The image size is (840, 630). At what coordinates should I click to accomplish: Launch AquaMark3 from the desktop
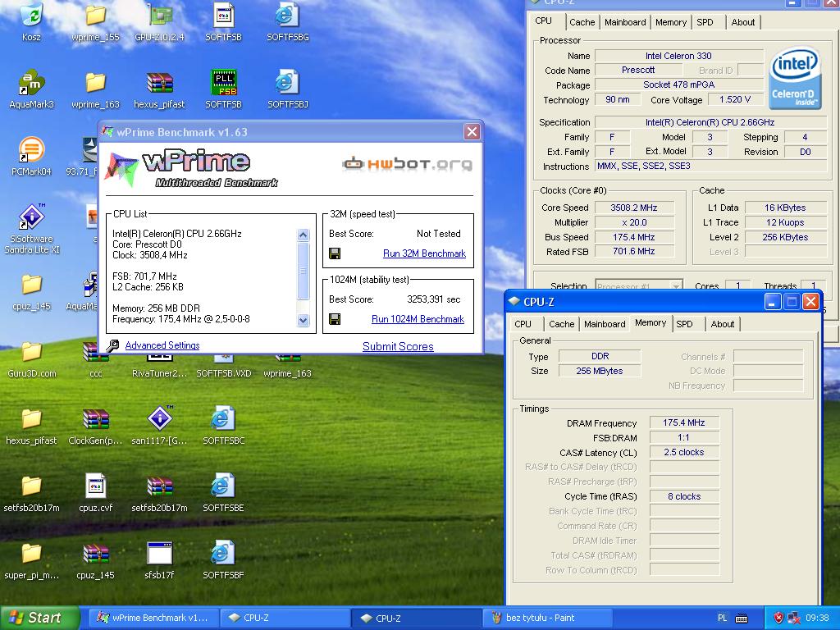[x=32, y=83]
